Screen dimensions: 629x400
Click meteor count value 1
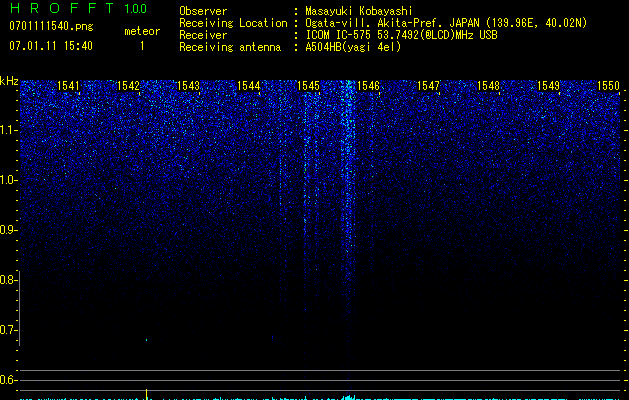[x=142, y=46]
